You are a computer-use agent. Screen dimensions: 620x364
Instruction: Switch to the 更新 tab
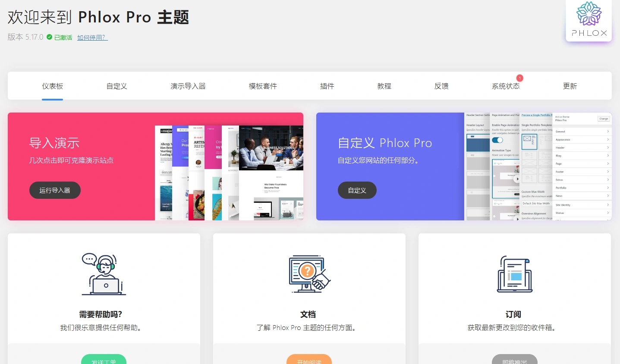coord(570,86)
